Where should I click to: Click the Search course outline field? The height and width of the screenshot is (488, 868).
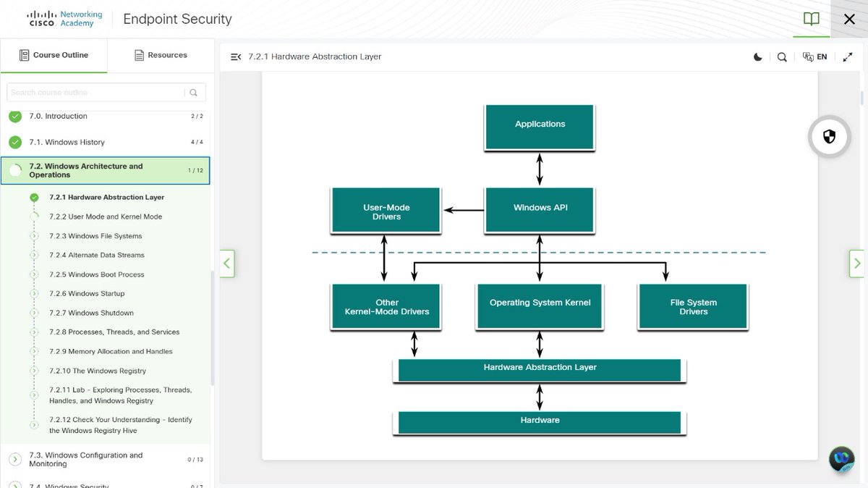point(95,92)
